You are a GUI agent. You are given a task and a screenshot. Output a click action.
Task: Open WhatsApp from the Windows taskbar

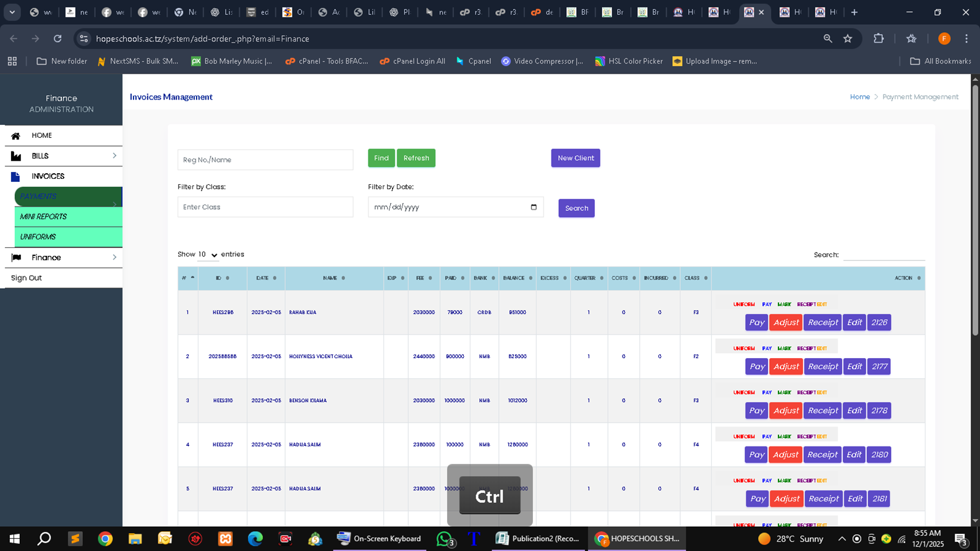click(x=444, y=539)
